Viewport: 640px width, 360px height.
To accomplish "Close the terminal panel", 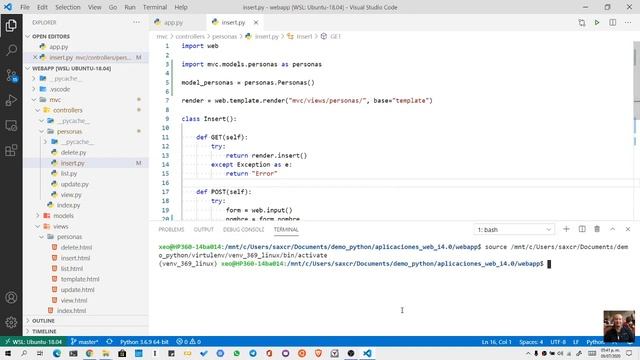I will click(628, 229).
